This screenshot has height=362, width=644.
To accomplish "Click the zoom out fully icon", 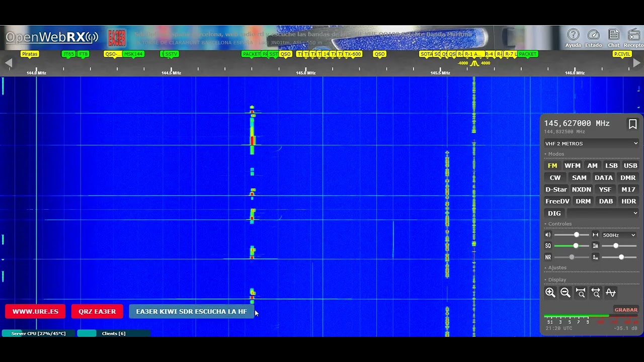I will point(596,293).
